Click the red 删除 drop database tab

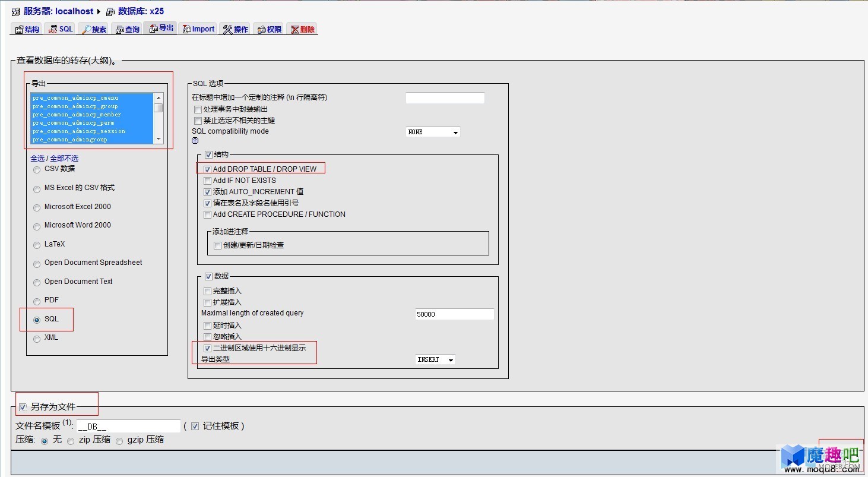click(x=302, y=29)
